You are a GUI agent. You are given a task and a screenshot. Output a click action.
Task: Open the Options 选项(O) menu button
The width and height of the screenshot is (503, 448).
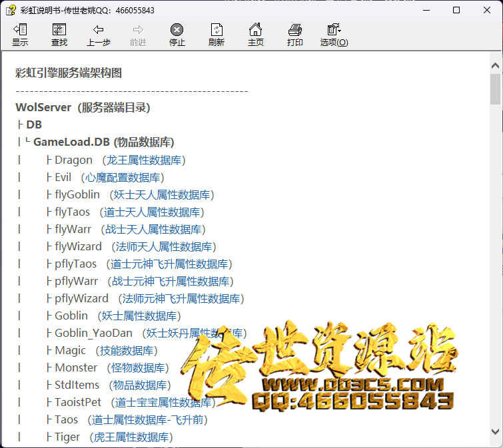point(334,35)
